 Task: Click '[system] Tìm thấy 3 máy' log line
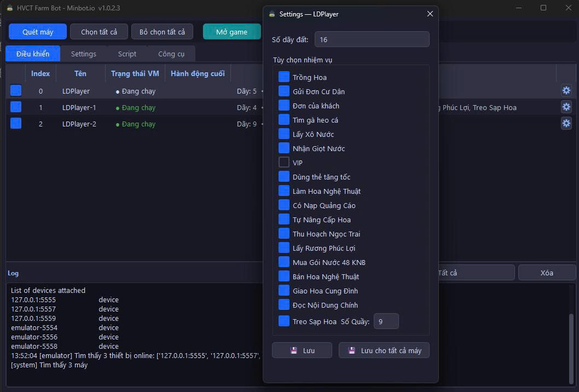pyautogui.click(x=49, y=365)
